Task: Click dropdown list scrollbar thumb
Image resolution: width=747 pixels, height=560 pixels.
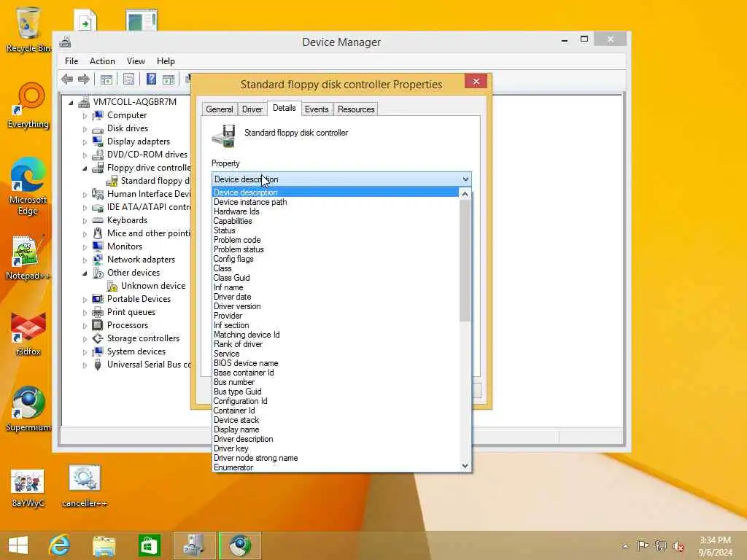Action: pos(465,260)
